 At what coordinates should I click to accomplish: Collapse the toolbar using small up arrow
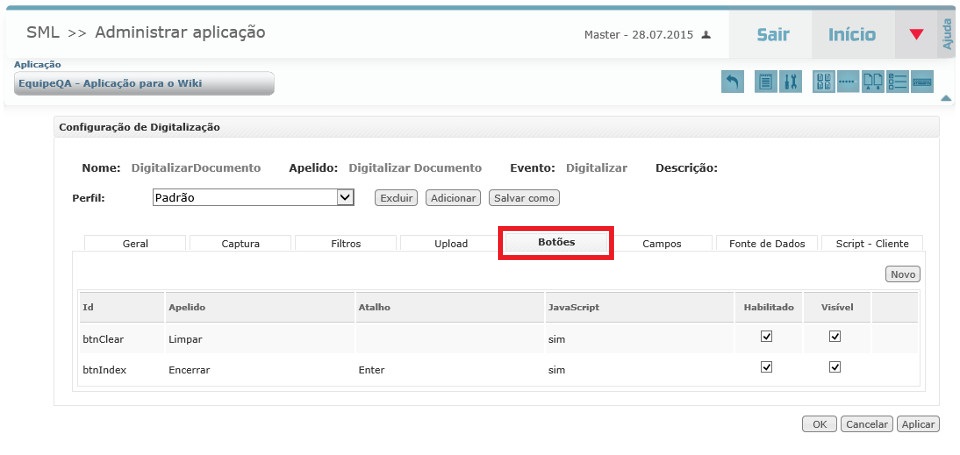click(946, 98)
